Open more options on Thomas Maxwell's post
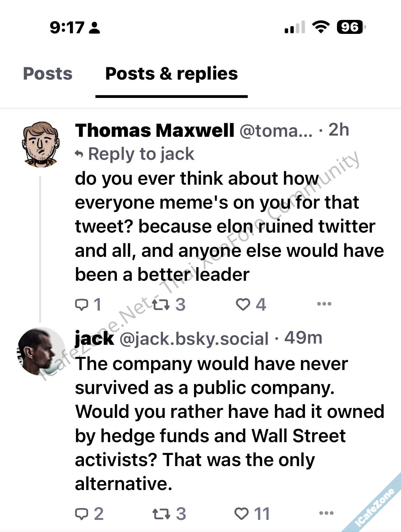The height and width of the screenshot is (532, 401). coord(324,304)
